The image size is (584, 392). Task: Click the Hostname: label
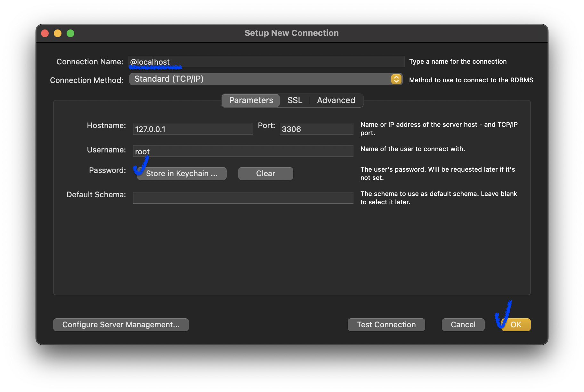click(x=106, y=126)
